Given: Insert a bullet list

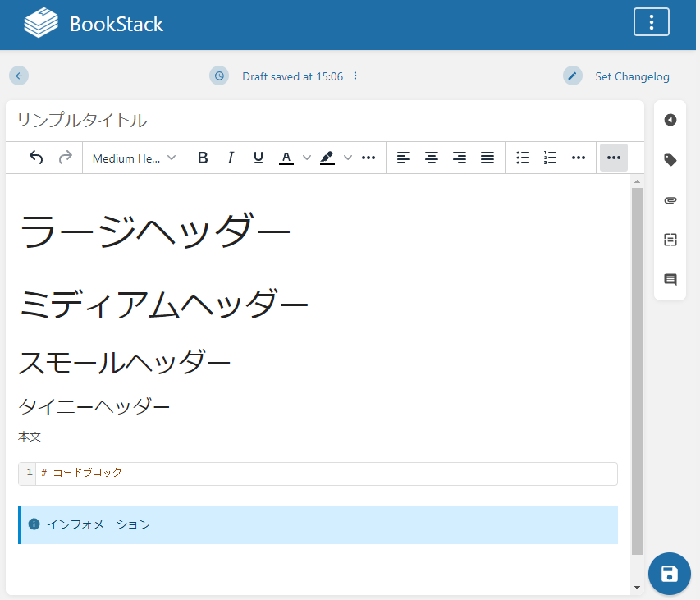Looking at the screenshot, I should click(x=523, y=158).
